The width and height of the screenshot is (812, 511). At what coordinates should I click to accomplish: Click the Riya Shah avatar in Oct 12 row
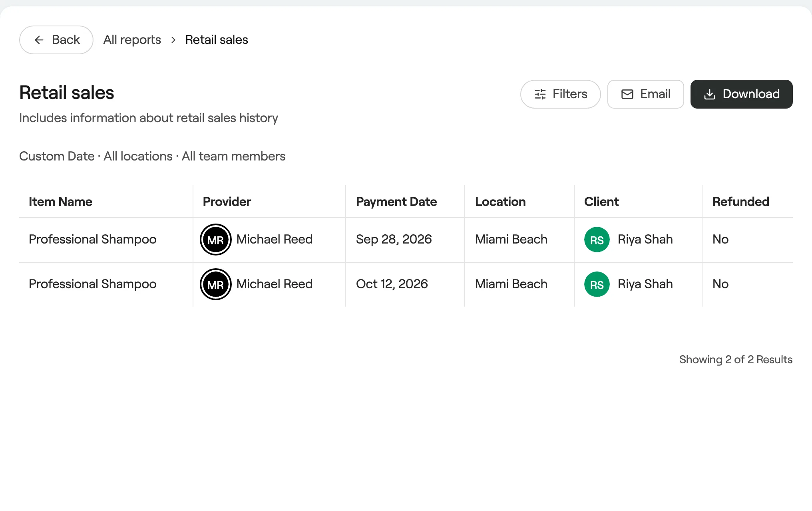[597, 284]
